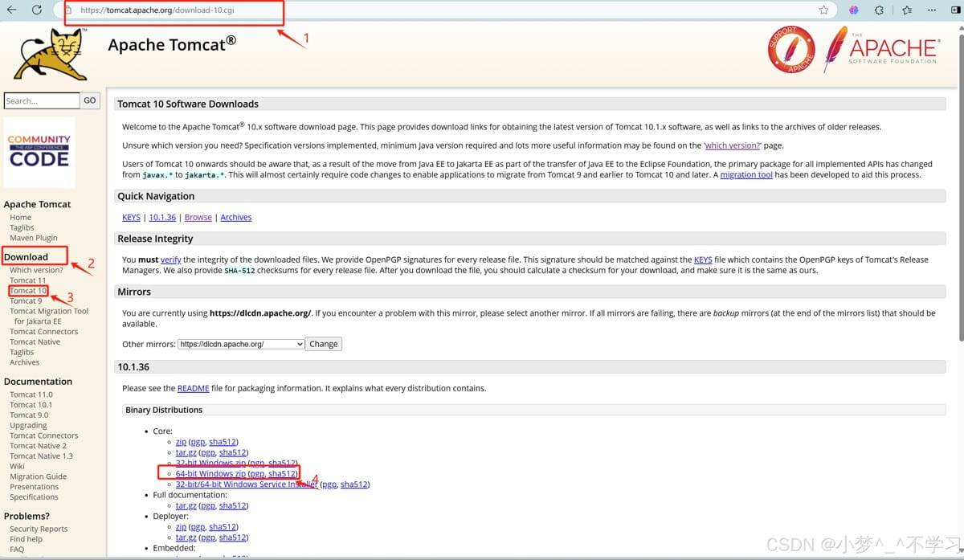Open the Specifications sidebar link

pyautogui.click(x=35, y=497)
